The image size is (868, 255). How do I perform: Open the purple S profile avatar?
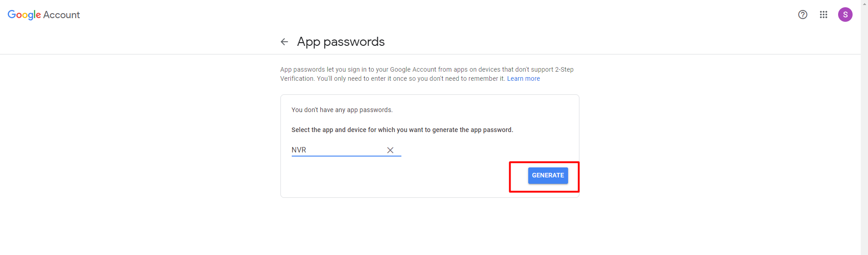tap(845, 15)
